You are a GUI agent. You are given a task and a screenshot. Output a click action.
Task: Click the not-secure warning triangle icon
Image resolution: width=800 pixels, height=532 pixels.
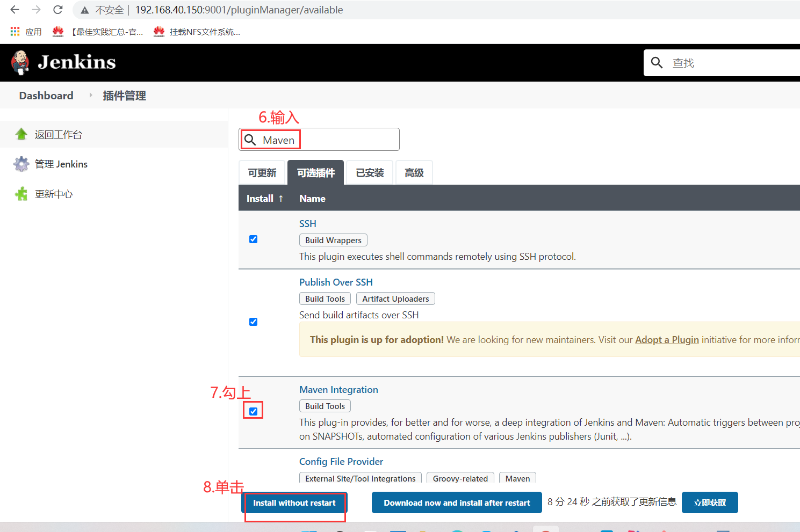click(x=85, y=10)
